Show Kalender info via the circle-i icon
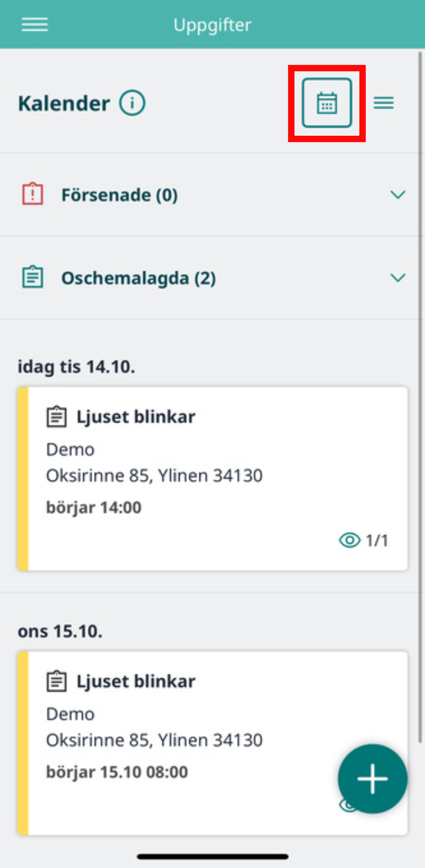This screenshot has width=425, height=868. pyautogui.click(x=132, y=103)
